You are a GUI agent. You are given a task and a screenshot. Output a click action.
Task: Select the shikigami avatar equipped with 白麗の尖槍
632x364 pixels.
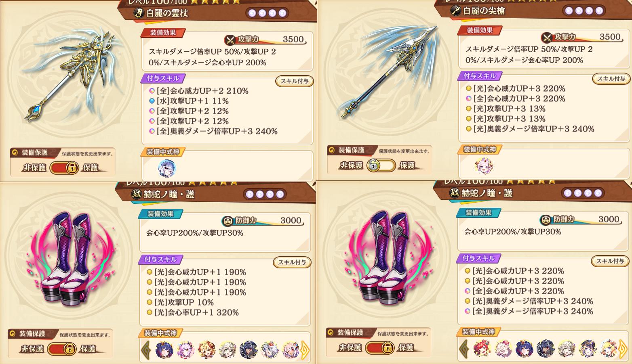[484, 166]
